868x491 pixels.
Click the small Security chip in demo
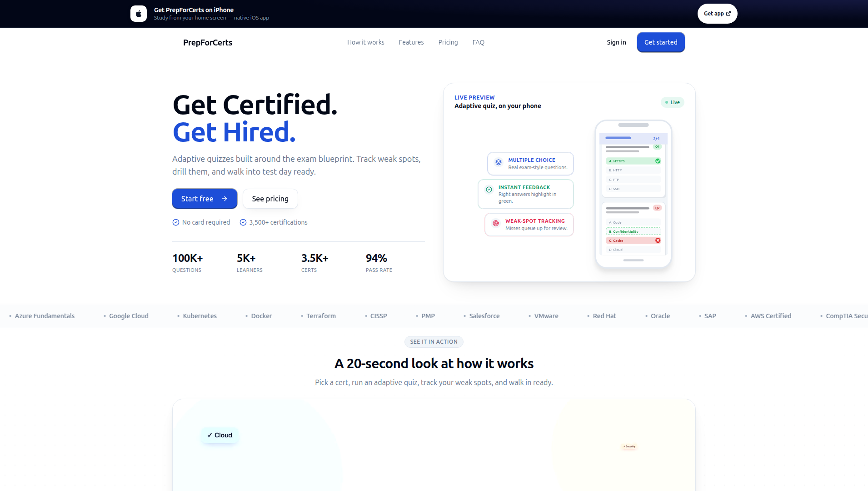629,446
